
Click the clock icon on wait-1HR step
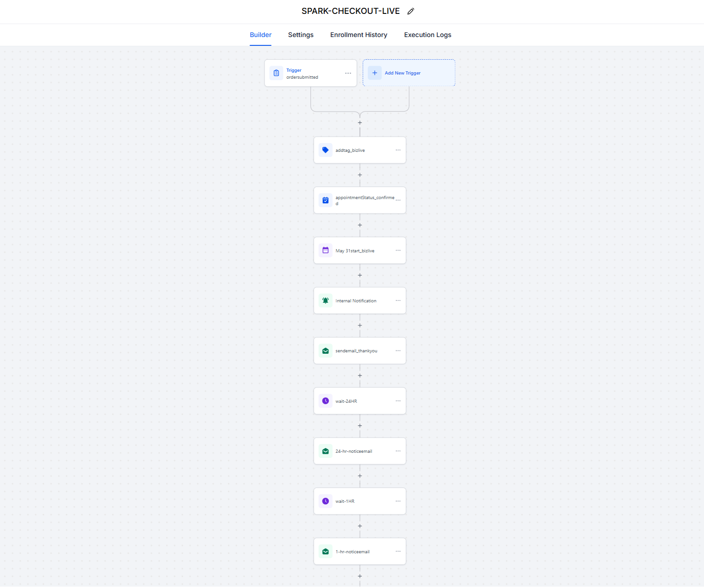[x=326, y=501]
